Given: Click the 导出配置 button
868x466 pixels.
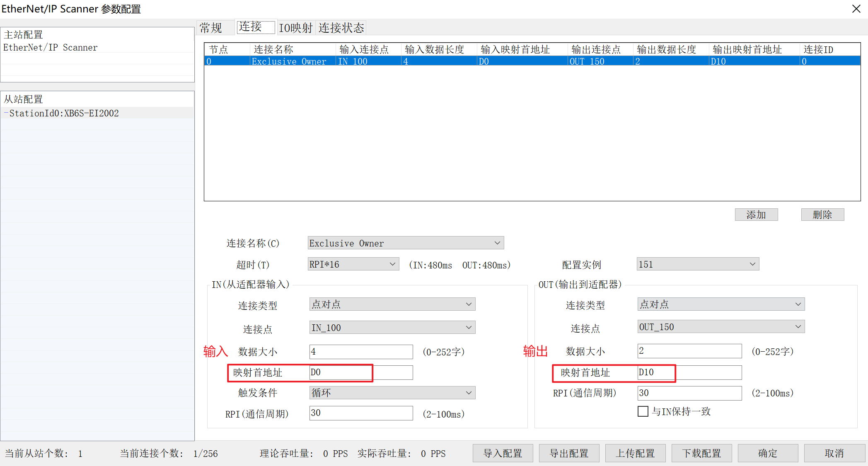Looking at the screenshot, I should (x=569, y=453).
